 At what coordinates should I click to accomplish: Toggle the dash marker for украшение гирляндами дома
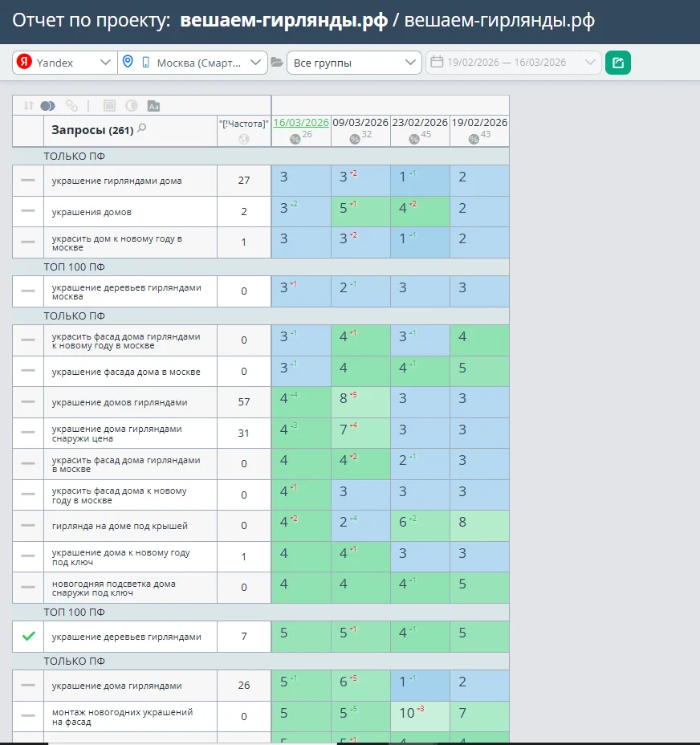pos(28,181)
